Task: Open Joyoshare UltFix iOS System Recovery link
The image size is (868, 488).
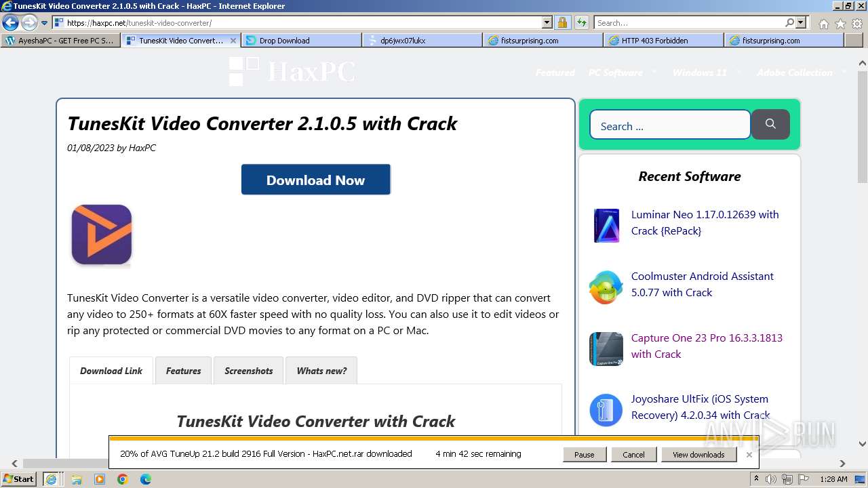Action: click(x=701, y=407)
